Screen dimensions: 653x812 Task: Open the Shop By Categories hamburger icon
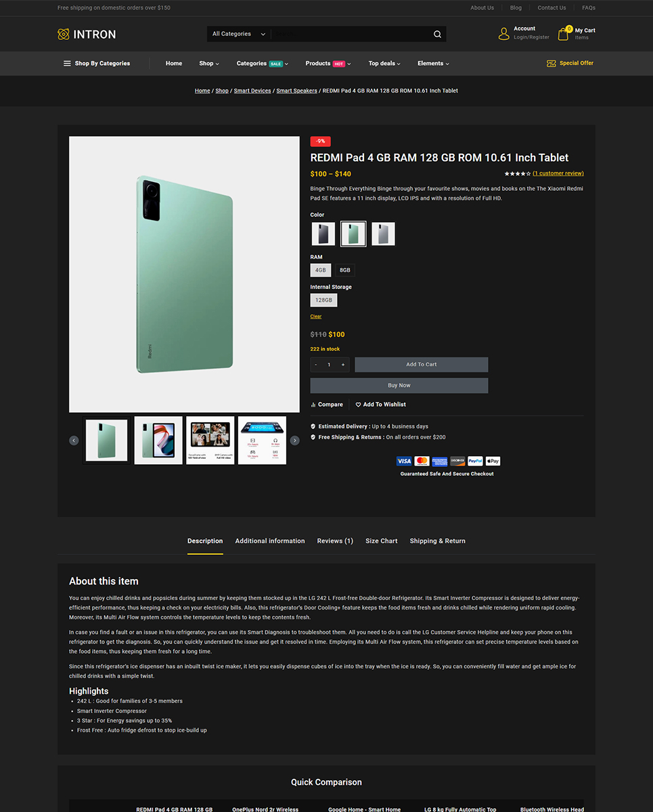67,64
